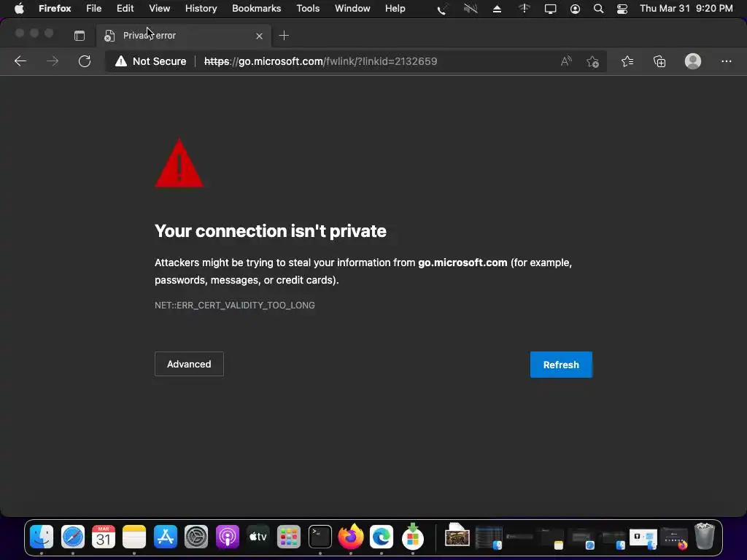
Task: Open the Read Aloud icon in address bar
Action: [565, 61]
